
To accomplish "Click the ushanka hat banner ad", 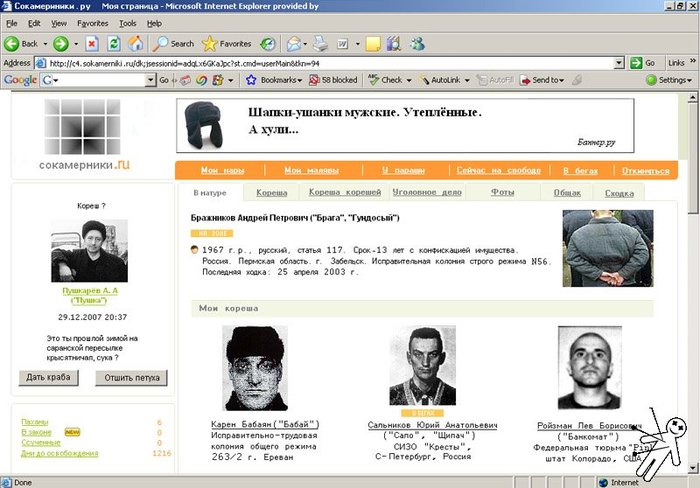I will pyautogui.click(x=405, y=125).
